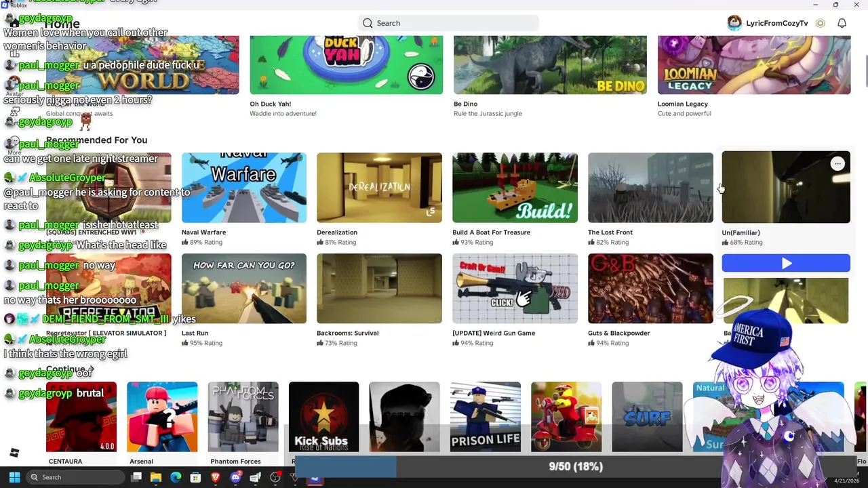Open the Phantom Forces game icon
The height and width of the screenshot is (488, 868).
coord(243,417)
